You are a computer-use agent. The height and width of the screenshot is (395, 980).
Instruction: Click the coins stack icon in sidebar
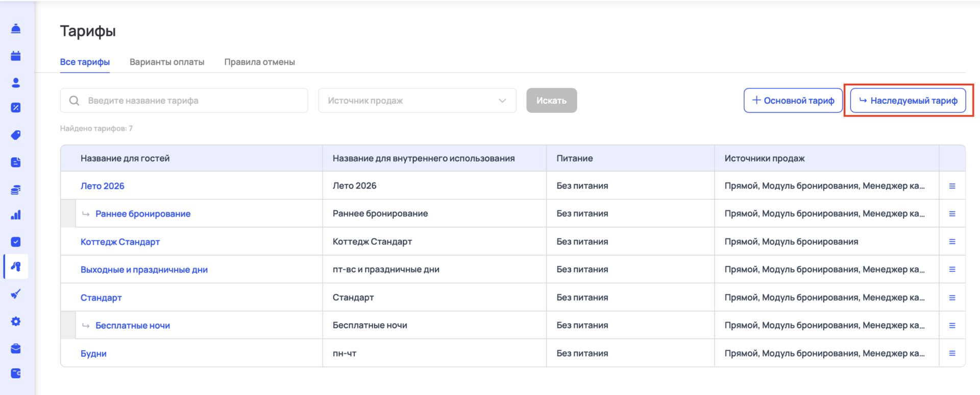click(16, 190)
